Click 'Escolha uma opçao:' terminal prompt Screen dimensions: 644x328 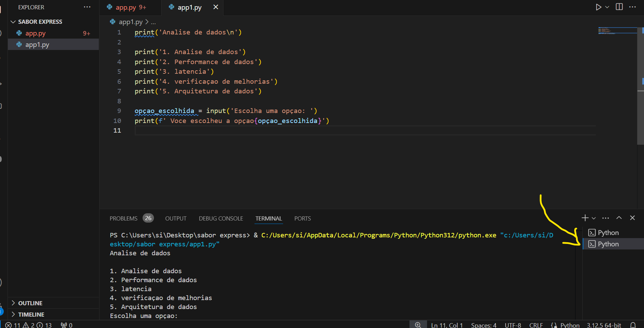pyautogui.click(x=144, y=316)
